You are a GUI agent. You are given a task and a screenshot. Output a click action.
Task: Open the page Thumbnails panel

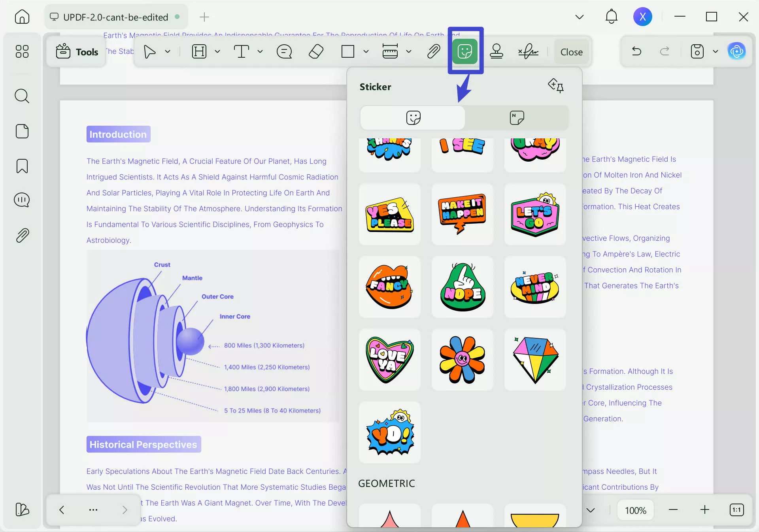pyautogui.click(x=22, y=131)
